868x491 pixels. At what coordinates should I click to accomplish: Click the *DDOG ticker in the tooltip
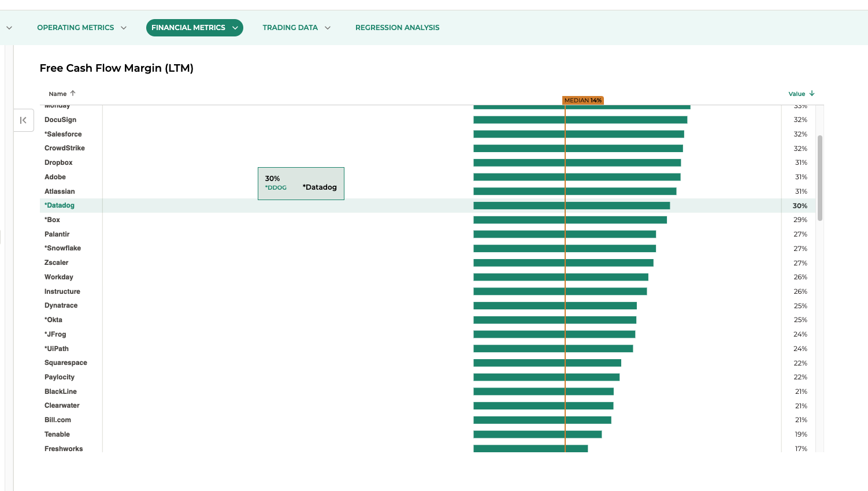pos(276,188)
